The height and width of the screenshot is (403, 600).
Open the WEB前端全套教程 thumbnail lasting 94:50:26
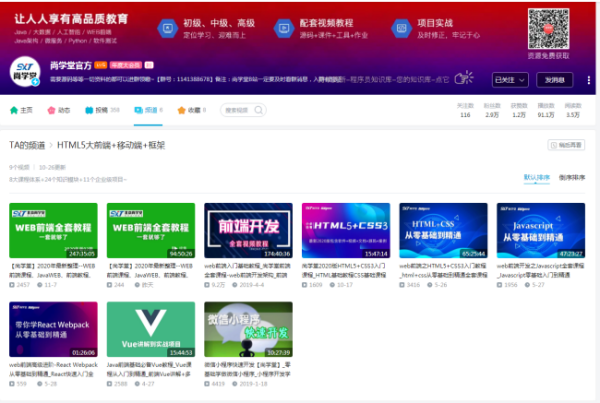pos(151,230)
